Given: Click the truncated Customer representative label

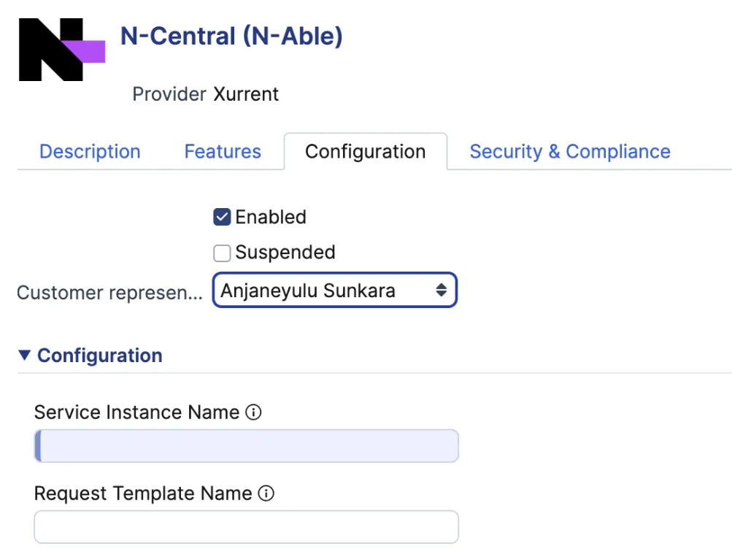Looking at the screenshot, I should pyautogui.click(x=109, y=293).
